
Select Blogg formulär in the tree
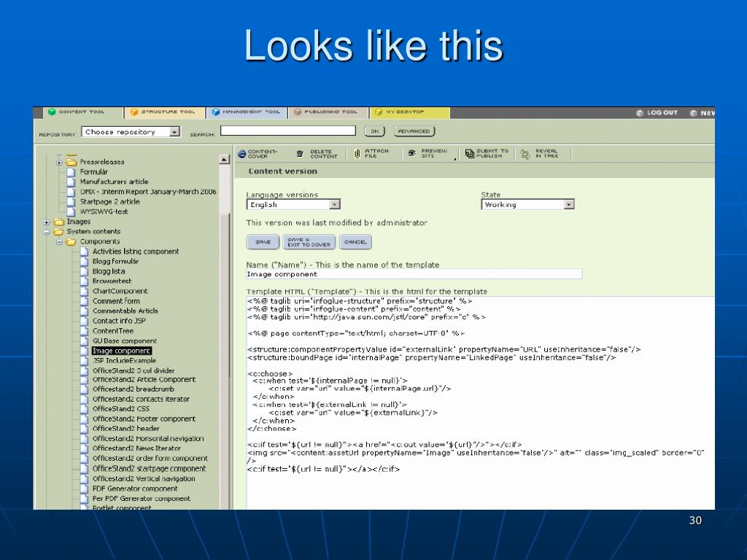tap(116, 262)
